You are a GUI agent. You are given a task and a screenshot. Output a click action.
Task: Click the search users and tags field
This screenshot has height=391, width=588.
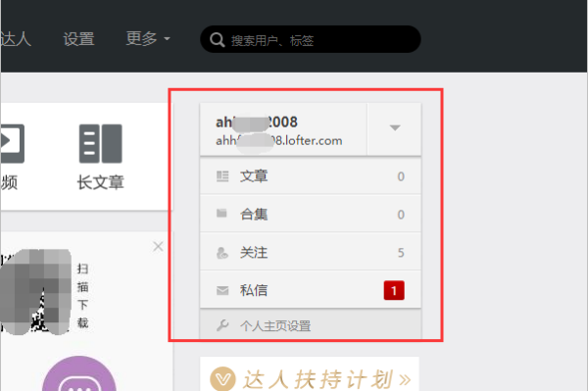click(311, 39)
